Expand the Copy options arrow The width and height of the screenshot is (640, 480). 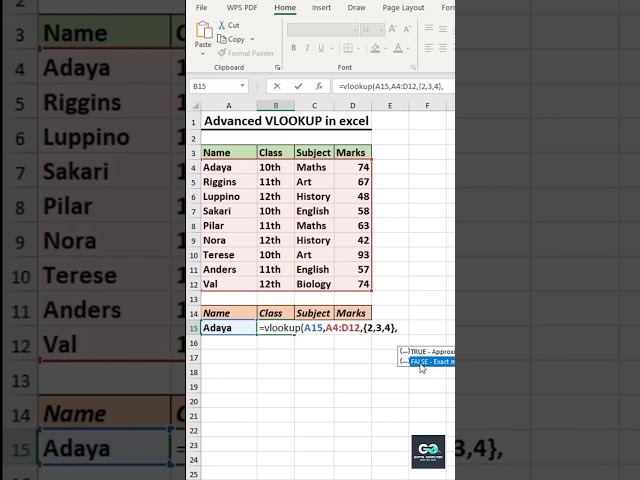click(x=252, y=39)
